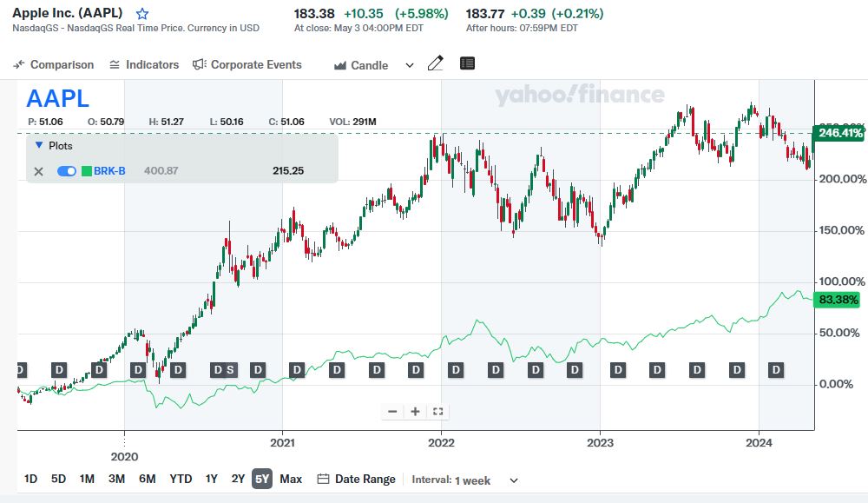Screen dimensions: 868x503
Task: Select the 3M range
Action: click(x=116, y=480)
